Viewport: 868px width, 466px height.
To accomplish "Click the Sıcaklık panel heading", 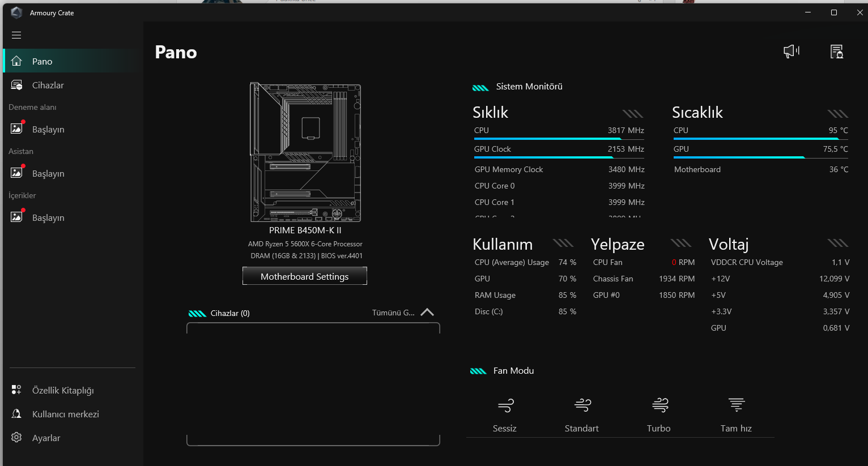I will [697, 112].
